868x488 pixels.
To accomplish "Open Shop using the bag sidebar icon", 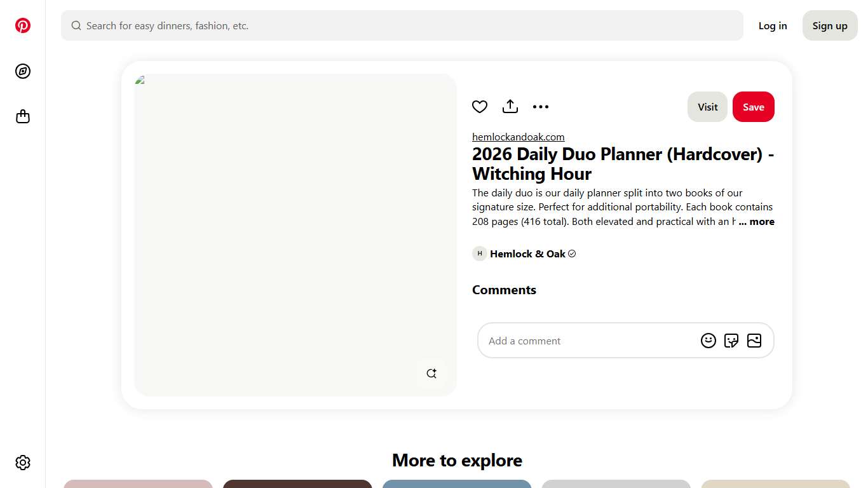I will (23, 116).
